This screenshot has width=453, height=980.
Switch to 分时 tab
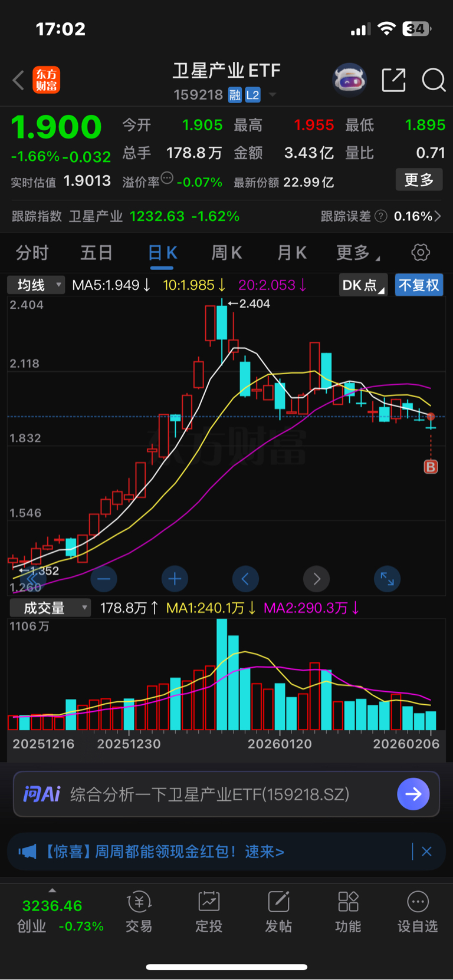click(32, 253)
